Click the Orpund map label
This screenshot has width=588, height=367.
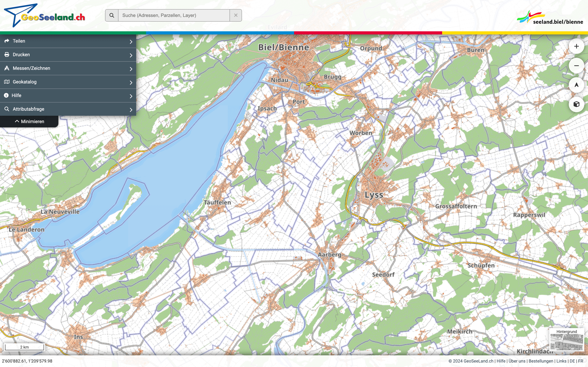tap(371, 48)
